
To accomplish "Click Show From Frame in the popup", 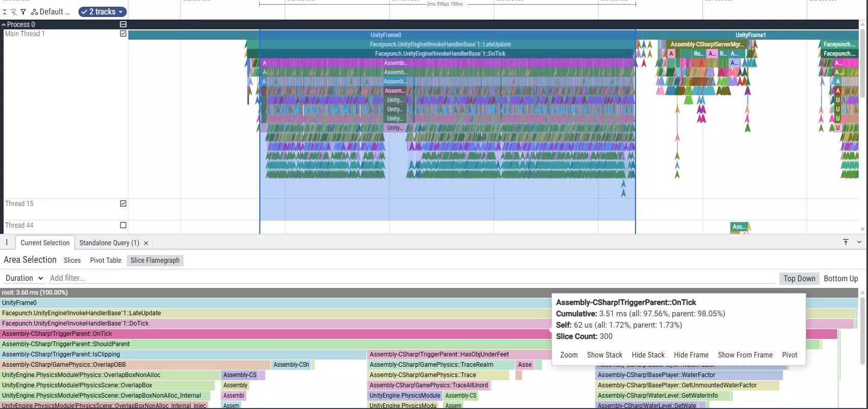I will click(745, 355).
